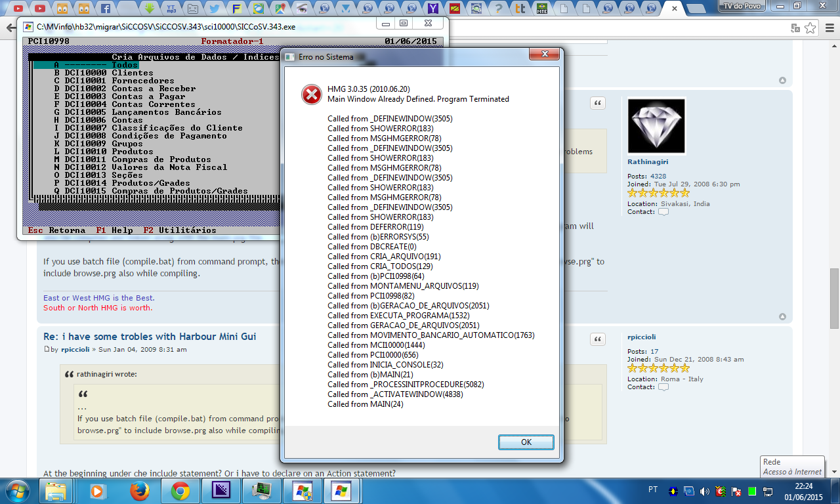Open the rpiccioli profile link in the sidebar
The height and width of the screenshot is (504, 840).
[x=642, y=337]
